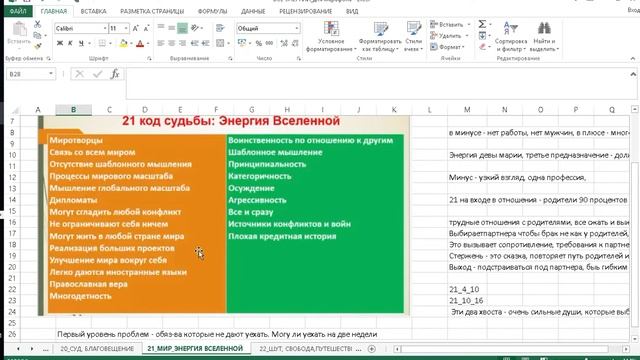
Task: Click the decrease indent icon
Action: [195, 43]
